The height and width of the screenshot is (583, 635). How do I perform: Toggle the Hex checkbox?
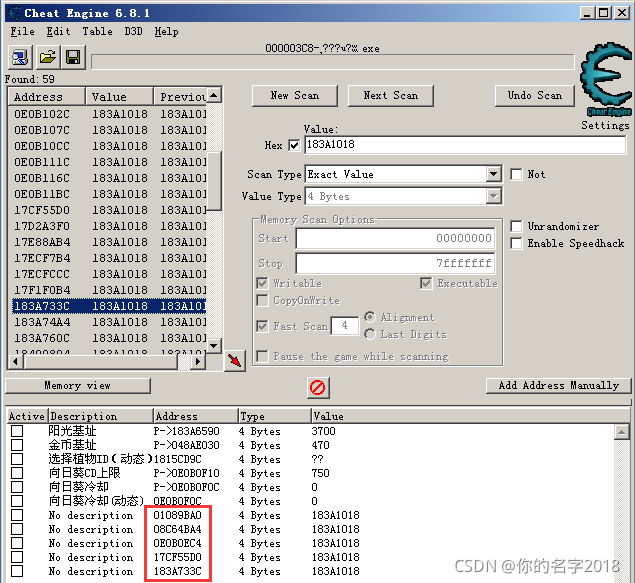294,145
